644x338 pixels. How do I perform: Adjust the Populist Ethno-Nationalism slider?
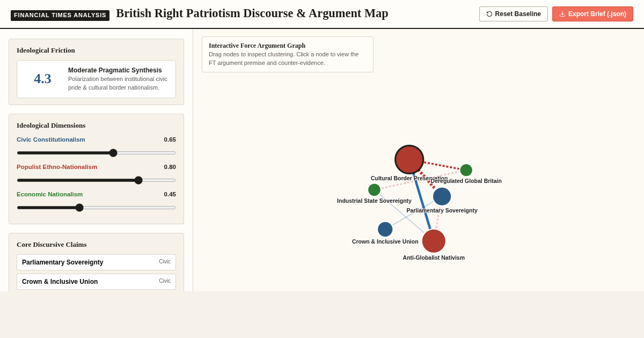pyautogui.click(x=96, y=180)
